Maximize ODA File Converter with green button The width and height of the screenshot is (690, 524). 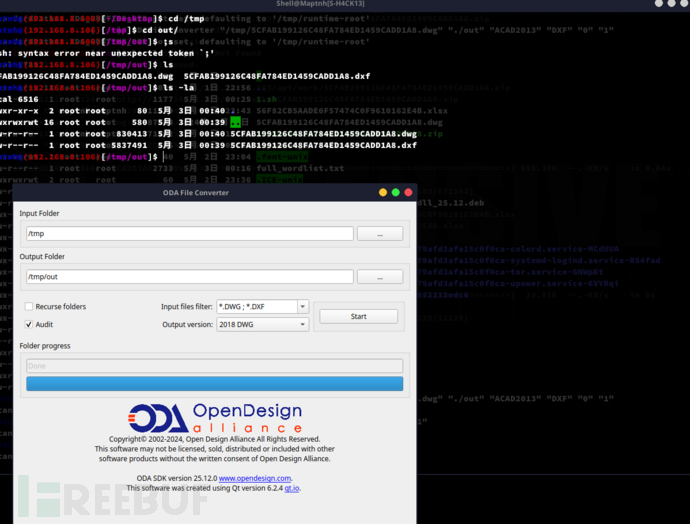396,192
